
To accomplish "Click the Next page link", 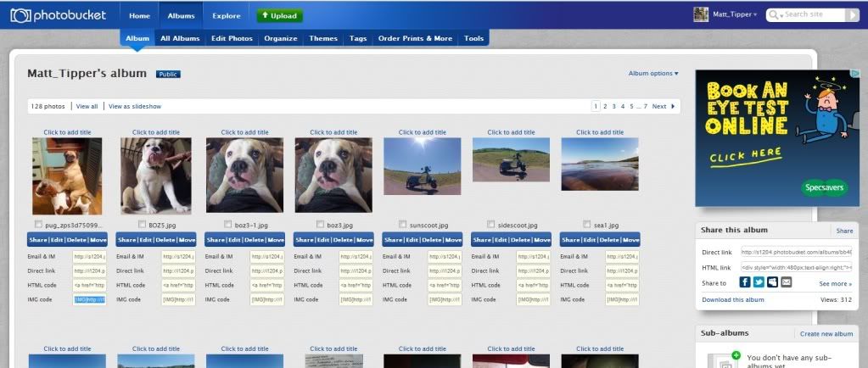I will [x=659, y=106].
